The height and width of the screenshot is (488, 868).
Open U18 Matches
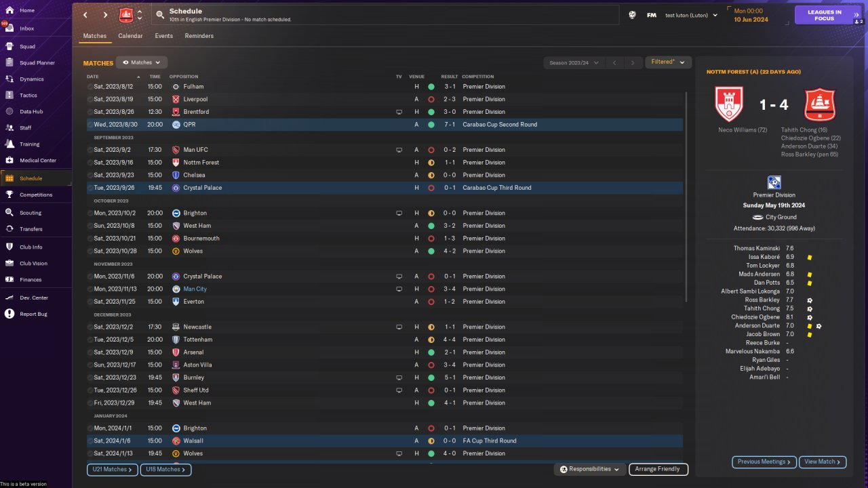click(x=165, y=469)
